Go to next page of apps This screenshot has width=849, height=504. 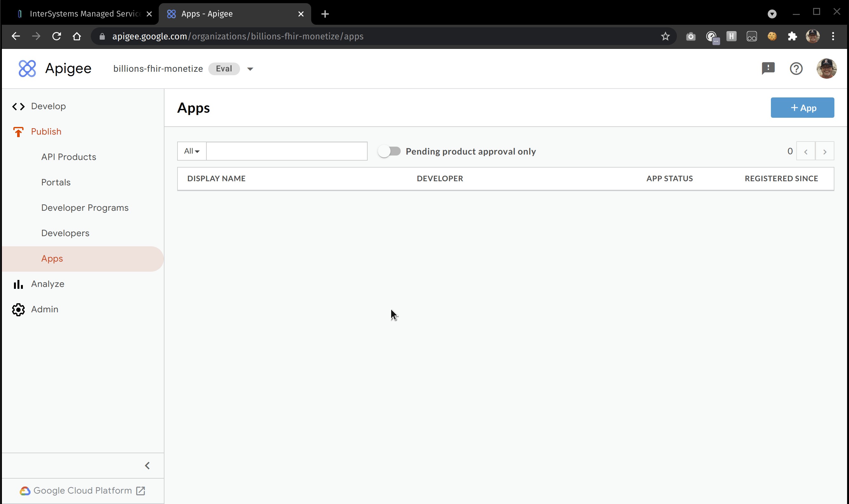point(824,151)
